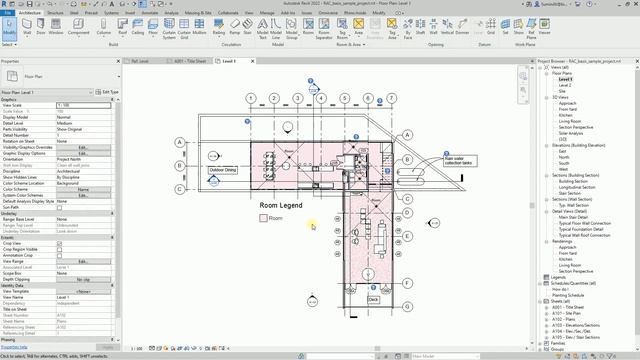Click the Shaft opening tool

tap(420, 27)
